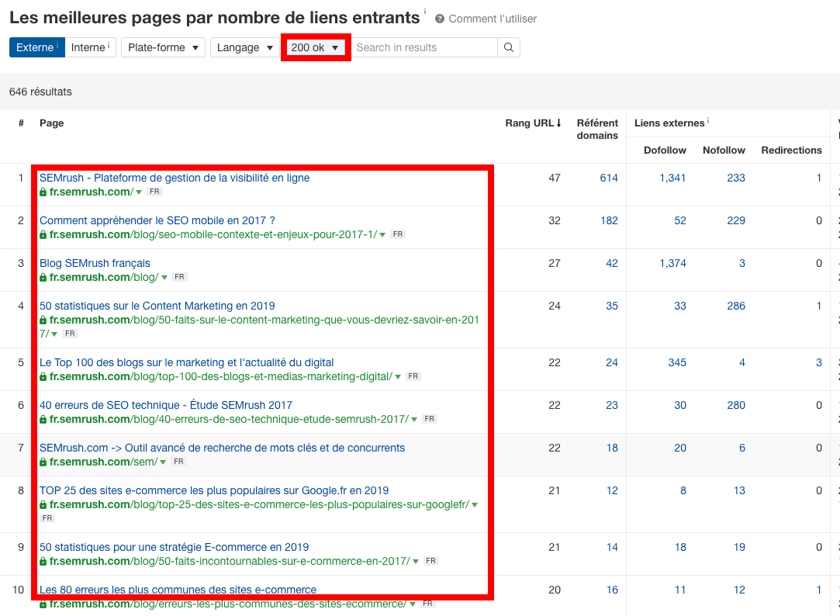Open the 200 ok status filter

point(316,47)
